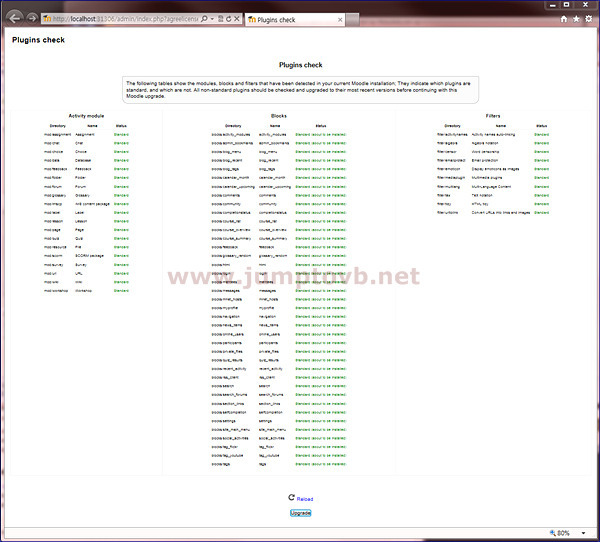Open browser Tools gear menu

589,19
